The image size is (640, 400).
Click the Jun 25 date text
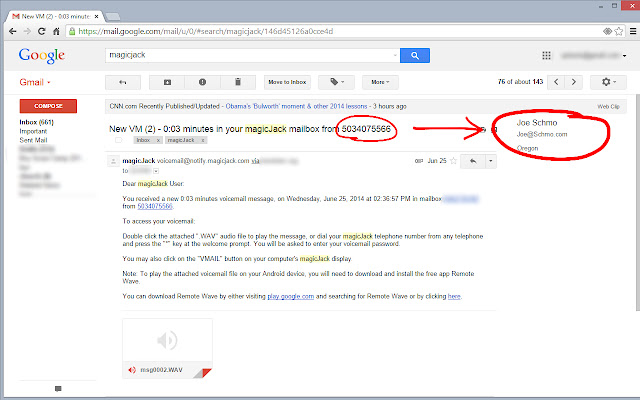(x=437, y=161)
